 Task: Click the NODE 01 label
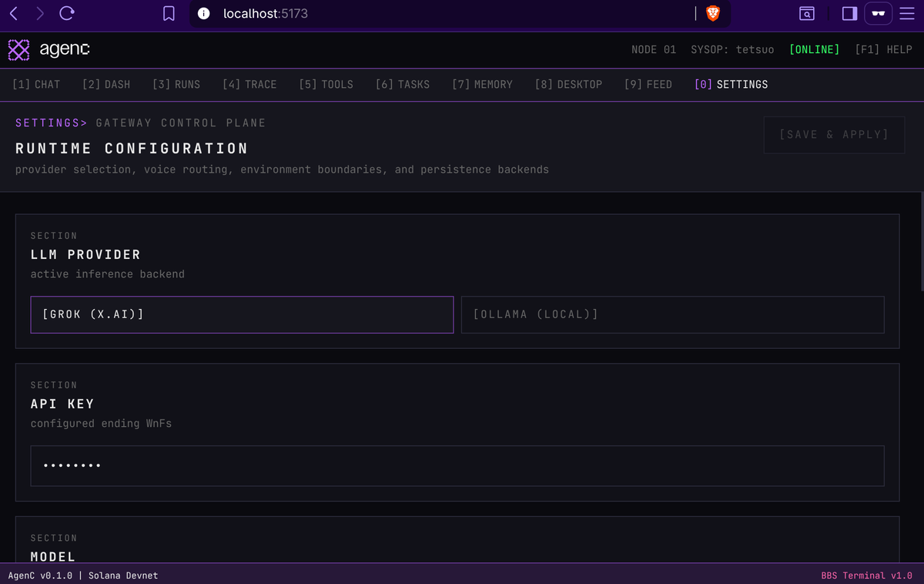coord(654,49)
